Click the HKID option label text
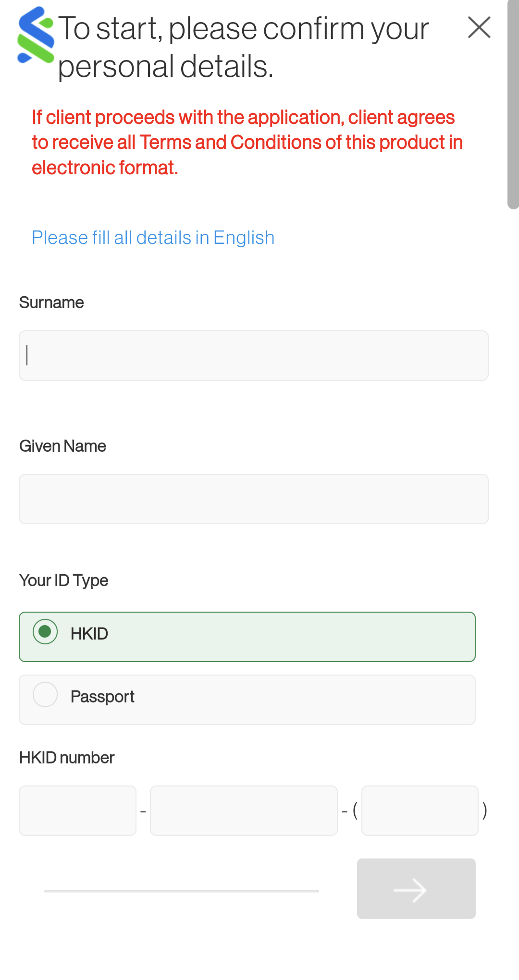The image size is (519, 980). 89,634
